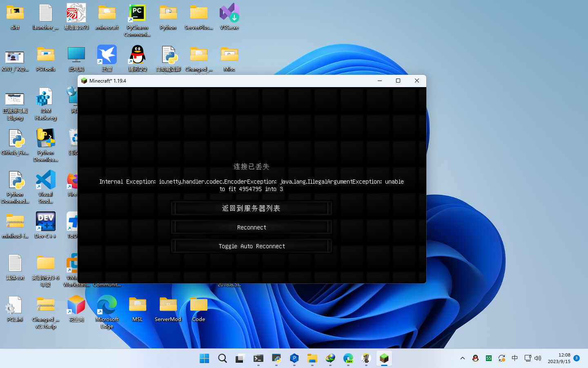Viewport: 588px width, 368px height.
Task: Select the IDM Hack.reg file
Action: tap(46, 104)
